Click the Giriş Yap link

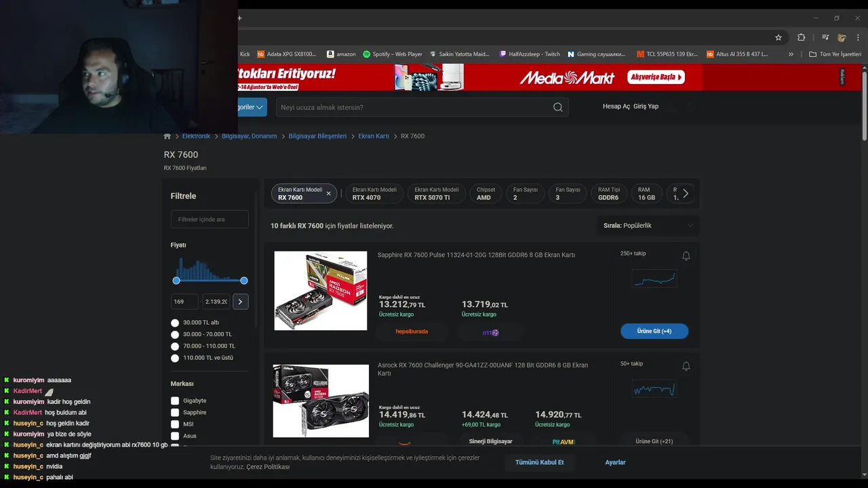click(x=646, y=106)
